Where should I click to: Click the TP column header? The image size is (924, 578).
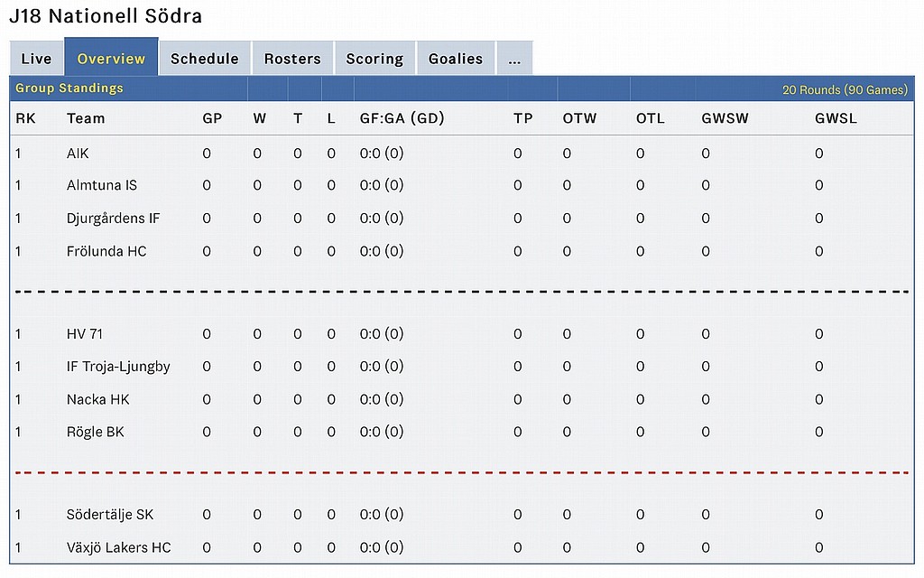[523, 118]
